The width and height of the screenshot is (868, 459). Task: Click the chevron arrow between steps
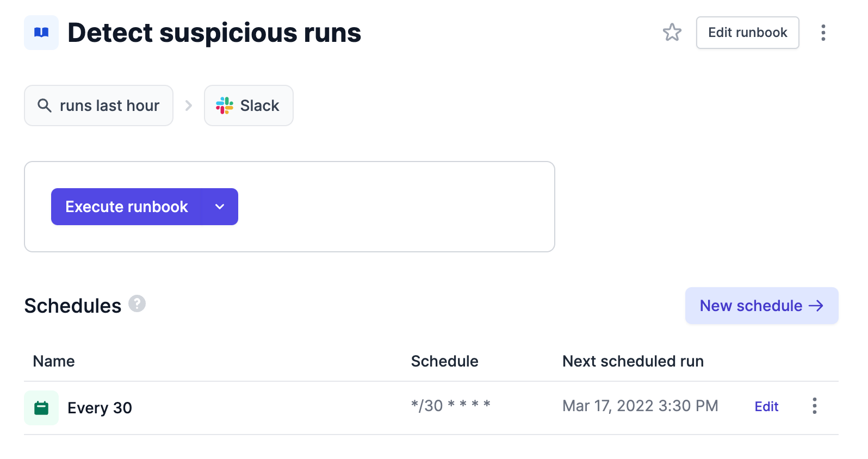[189, 106]
